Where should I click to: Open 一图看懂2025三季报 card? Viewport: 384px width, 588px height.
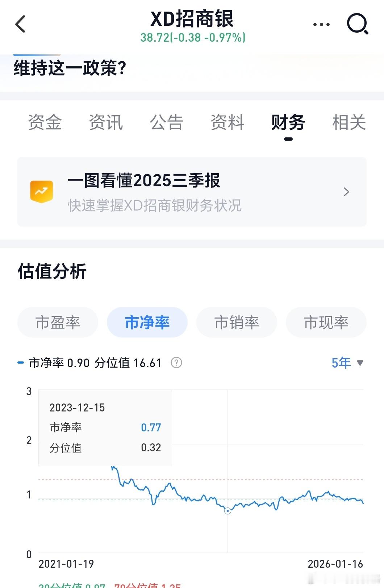coord(192,192)
